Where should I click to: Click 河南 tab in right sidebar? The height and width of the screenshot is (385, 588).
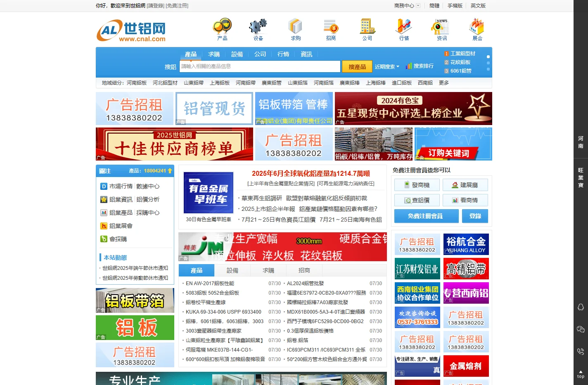(581, 142)
